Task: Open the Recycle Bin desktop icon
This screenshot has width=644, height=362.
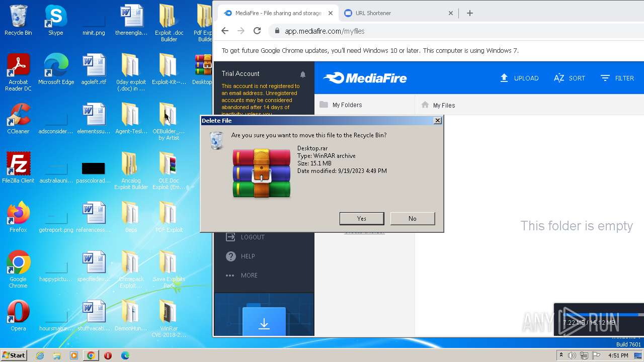Action: [18, 20]
